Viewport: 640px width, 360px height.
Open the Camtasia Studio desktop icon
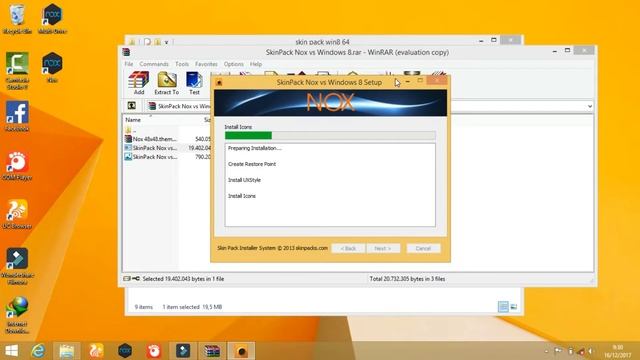tap(17, 71)
